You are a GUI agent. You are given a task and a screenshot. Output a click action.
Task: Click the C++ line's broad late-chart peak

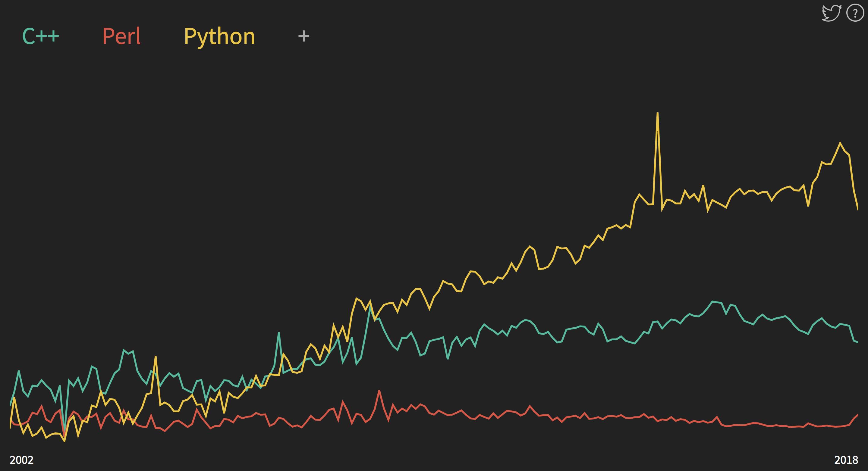(x=713, y=302)
